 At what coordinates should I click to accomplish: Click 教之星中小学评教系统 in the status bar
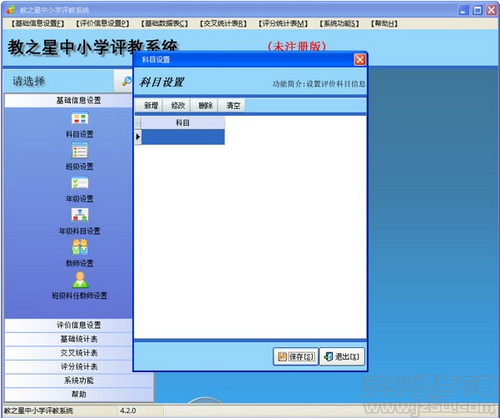(x=38, y=411)
